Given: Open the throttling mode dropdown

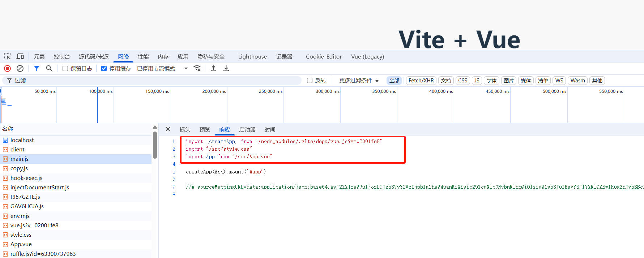Looking at the screenshot, I should click(x=163, y=68).
